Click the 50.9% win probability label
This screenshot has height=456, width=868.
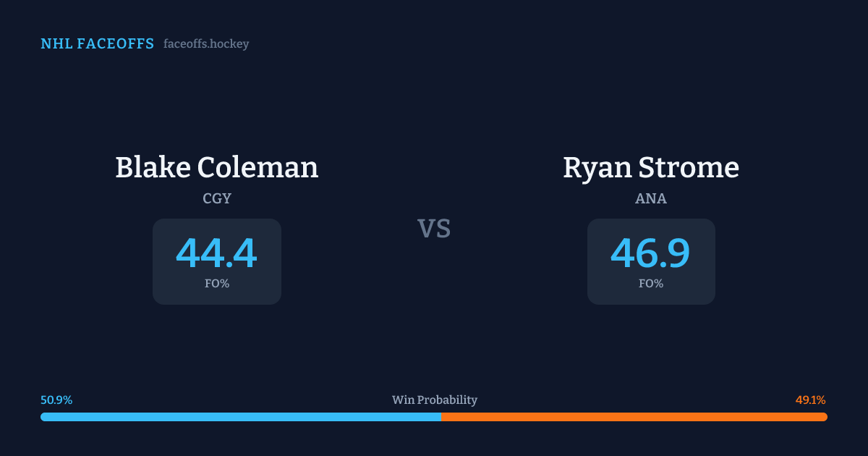coord(56,400)
